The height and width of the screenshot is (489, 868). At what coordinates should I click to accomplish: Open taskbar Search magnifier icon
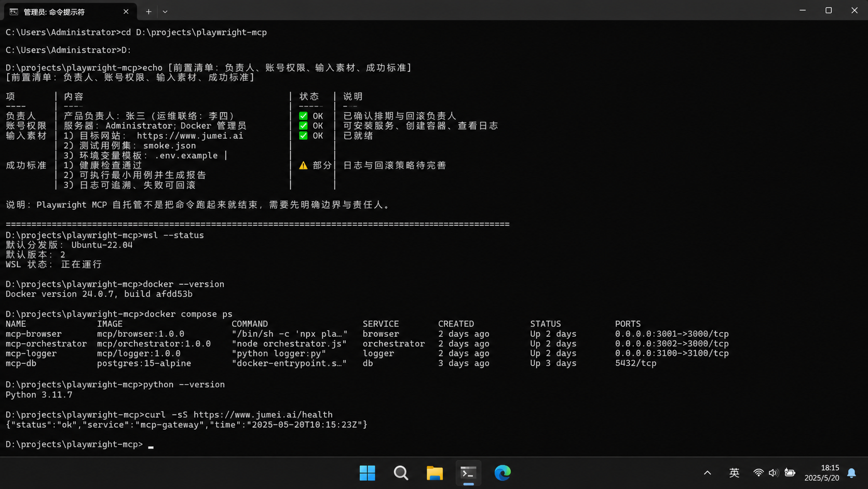(401, 473)
